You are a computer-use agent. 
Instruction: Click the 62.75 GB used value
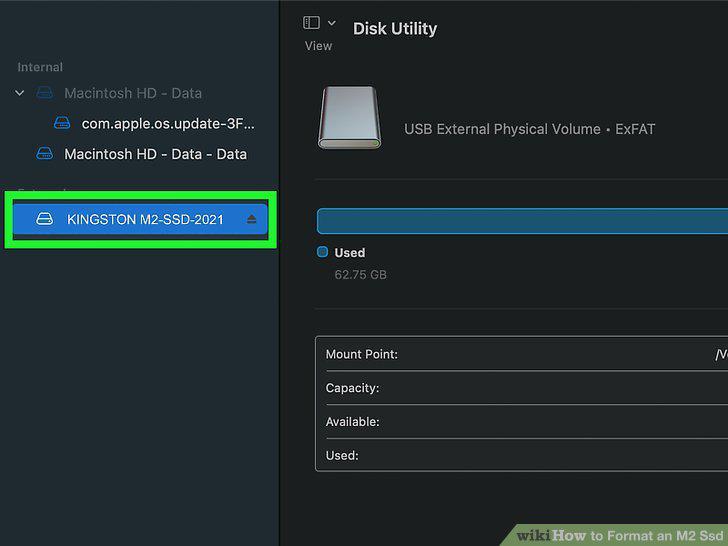360,275
